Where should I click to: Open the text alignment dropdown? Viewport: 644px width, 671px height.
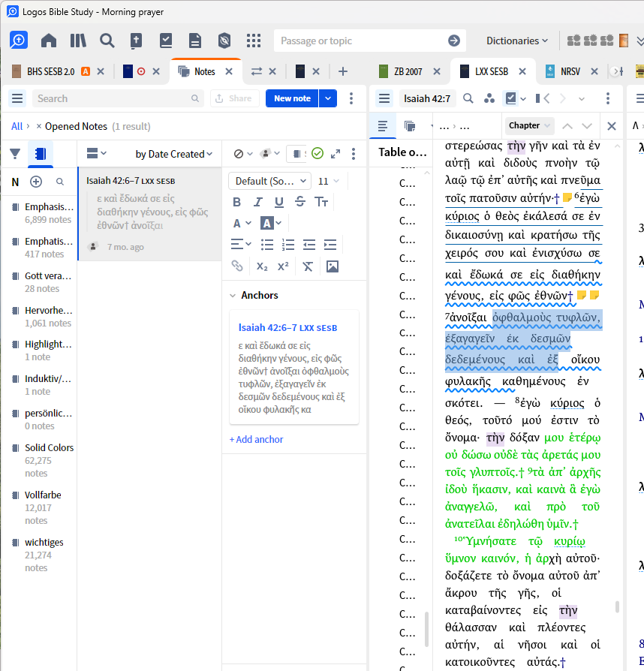pos(241,245)
